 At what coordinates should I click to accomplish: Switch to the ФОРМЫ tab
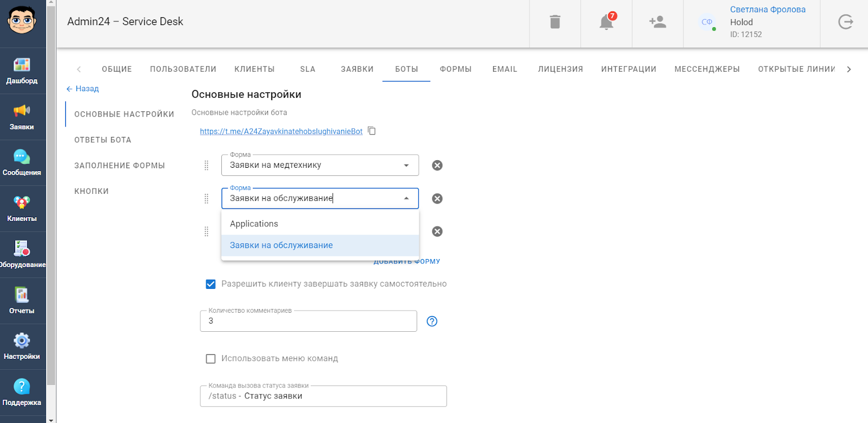[x=455, y=69]
